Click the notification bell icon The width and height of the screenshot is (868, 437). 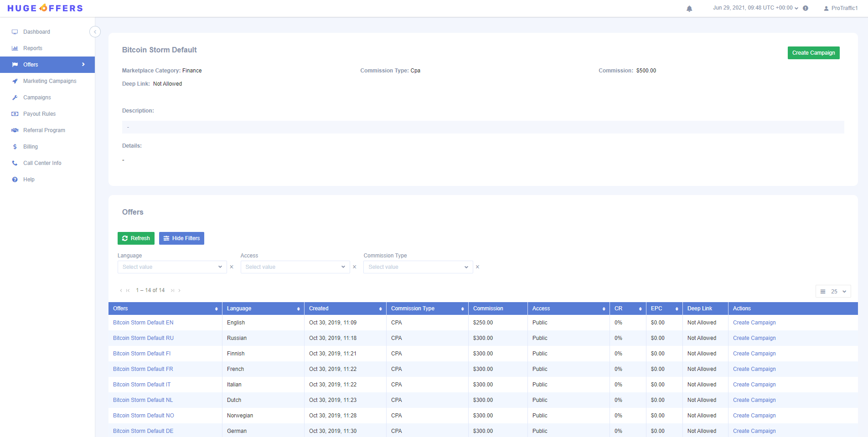pos(689,8)
